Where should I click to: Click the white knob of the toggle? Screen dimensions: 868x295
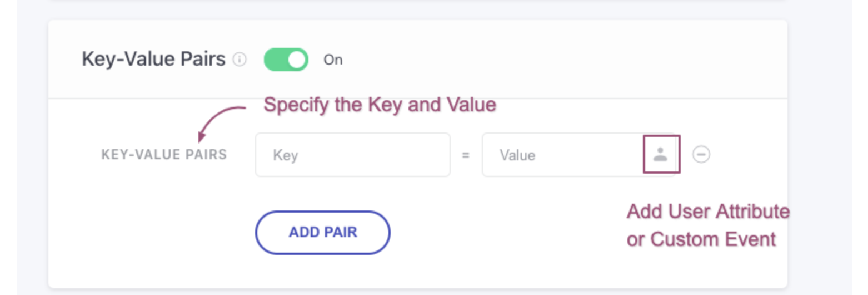[297, 60]
